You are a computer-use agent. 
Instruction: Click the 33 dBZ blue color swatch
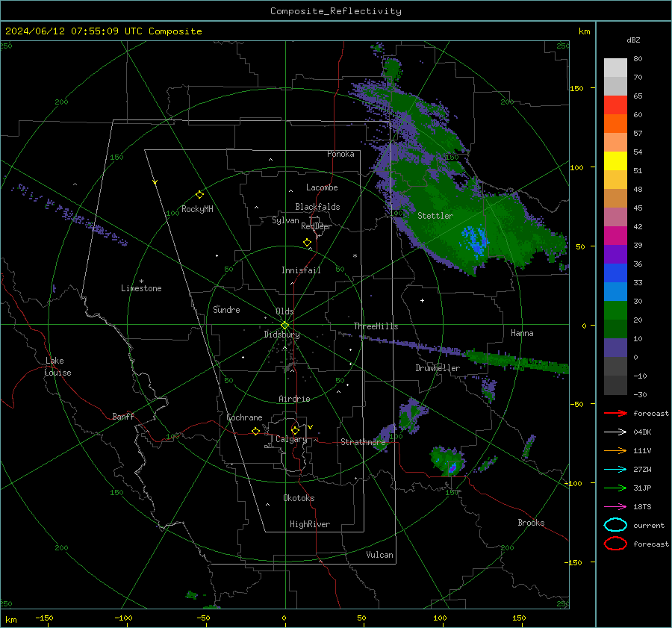pos(615,273)
